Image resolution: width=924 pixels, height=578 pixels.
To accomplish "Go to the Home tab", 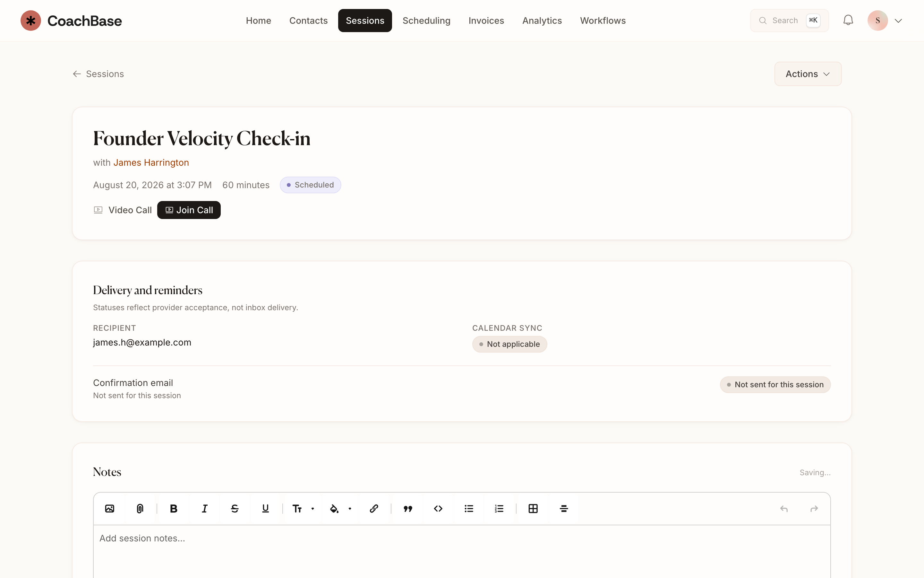I will pyautogui.click(x=259, y=21).
